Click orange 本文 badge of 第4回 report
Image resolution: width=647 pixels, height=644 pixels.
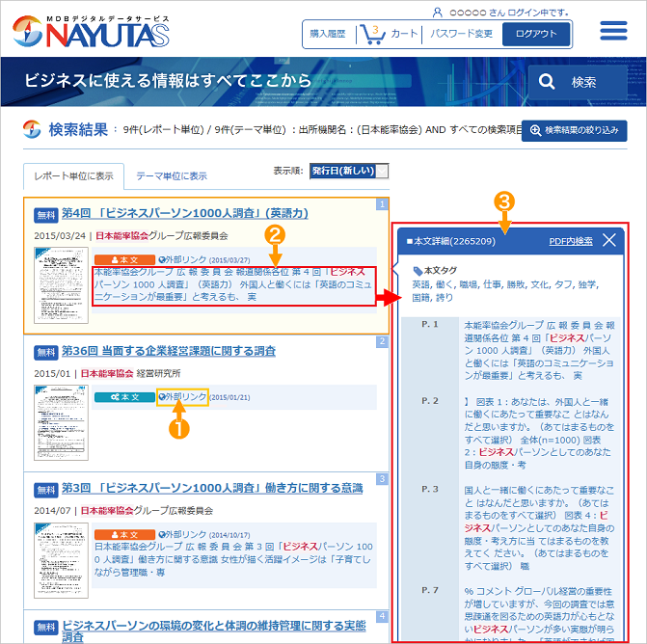click(124, 260)
